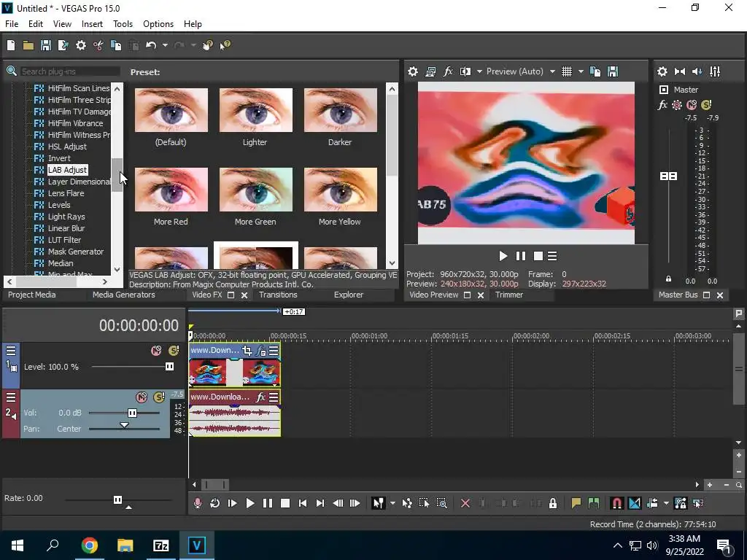Select the Lens Flare plug-in
The width and height of the screenshot is (747, 560).
tap(66, 193)
